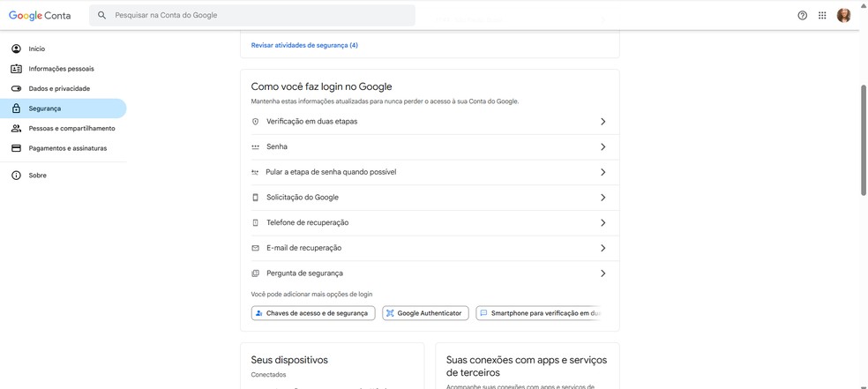This screenshot has height=389, width=868.
Task: Select Pagamentos e assinaturas menu item
Action: pos(67,148)
